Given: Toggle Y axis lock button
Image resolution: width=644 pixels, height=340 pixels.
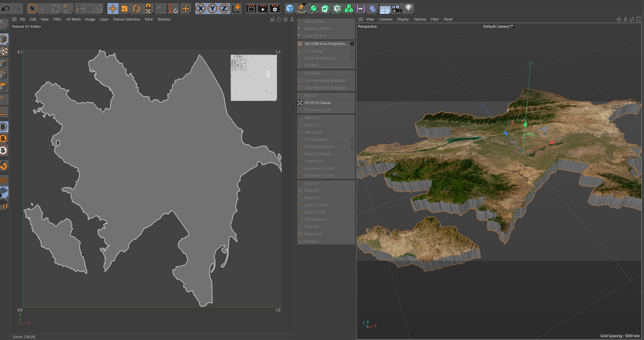Looking at the screenshot, I should coord(212,9).
